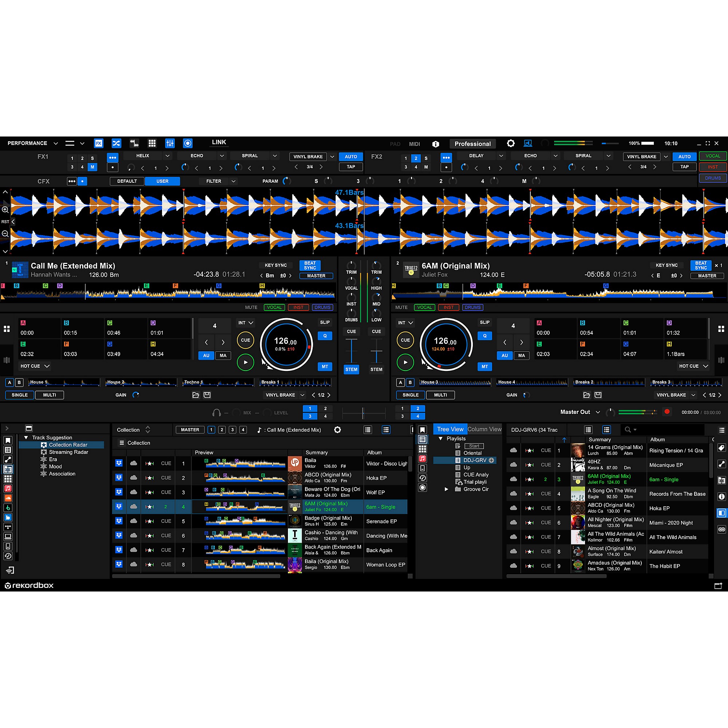
Task: Open the settings gear icon
Action: click(x=511, y=143)
